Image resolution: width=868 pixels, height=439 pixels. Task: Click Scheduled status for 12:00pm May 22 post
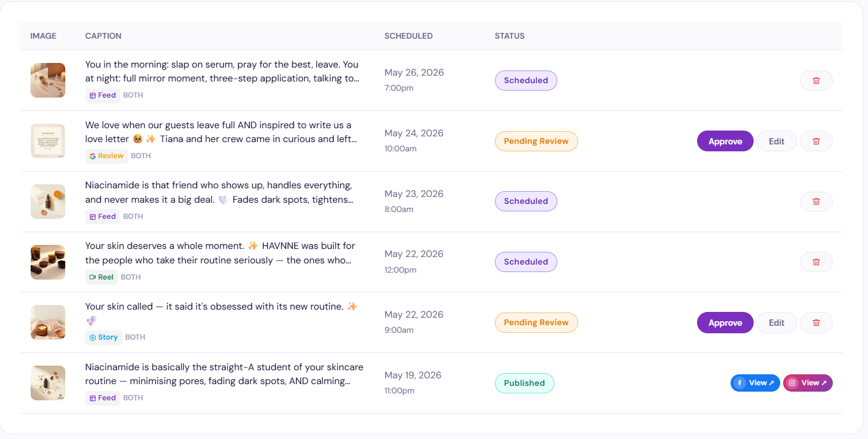[526, 262]
